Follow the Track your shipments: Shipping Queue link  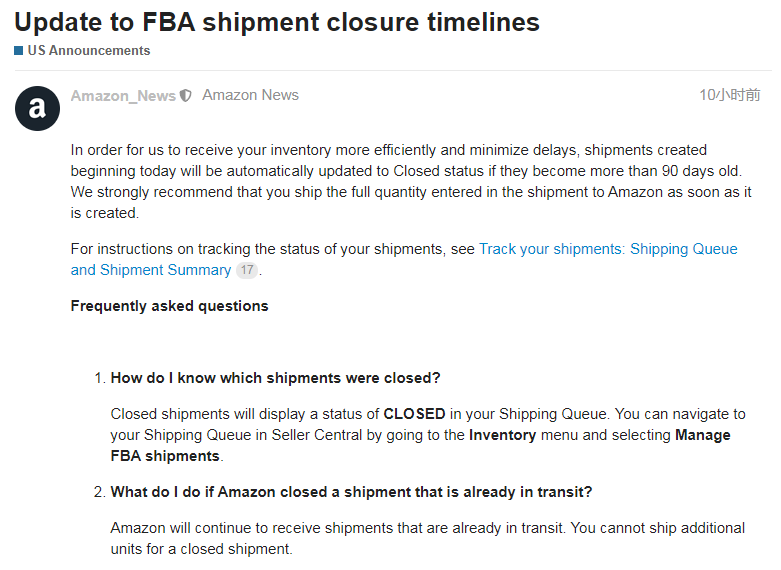(608, 249)
